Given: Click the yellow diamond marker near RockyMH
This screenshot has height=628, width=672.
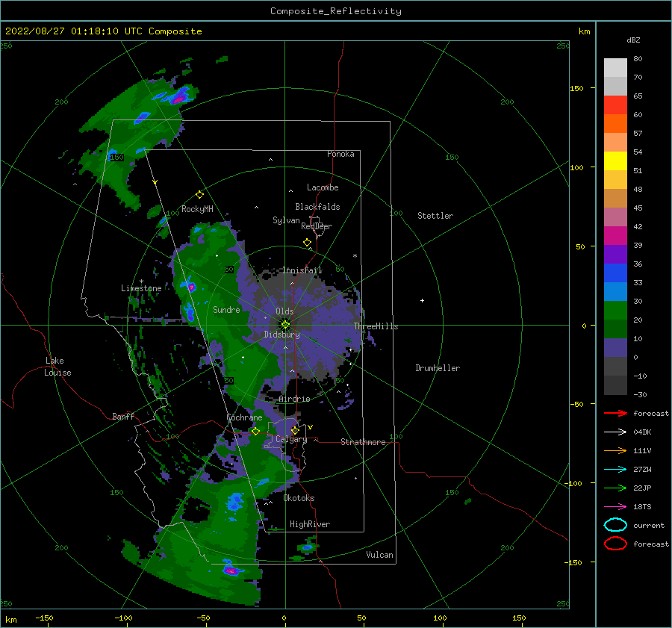Looking at the screenshot, I should point(199,195).
